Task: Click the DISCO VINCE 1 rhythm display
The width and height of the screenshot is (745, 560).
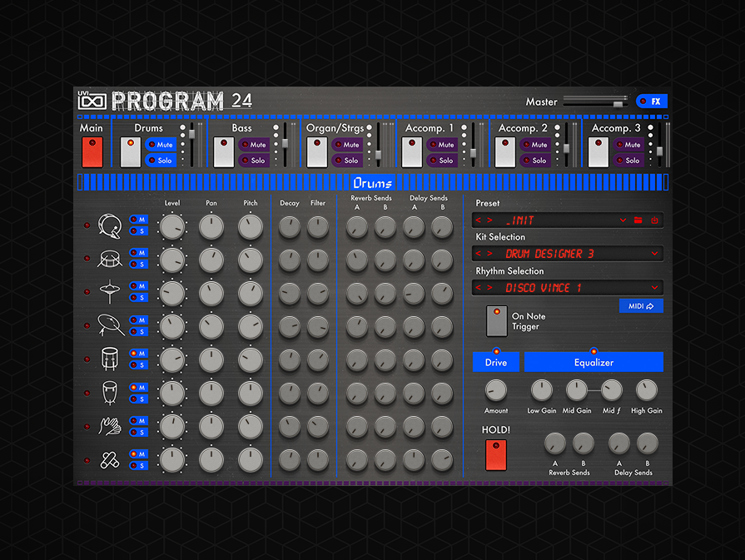Action: pos(544,288)
